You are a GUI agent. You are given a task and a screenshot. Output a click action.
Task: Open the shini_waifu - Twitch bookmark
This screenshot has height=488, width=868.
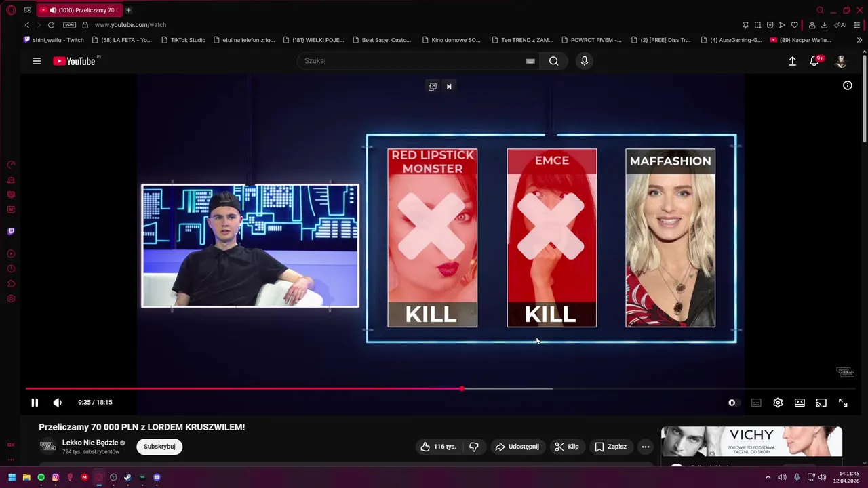(x=54, y=40)
